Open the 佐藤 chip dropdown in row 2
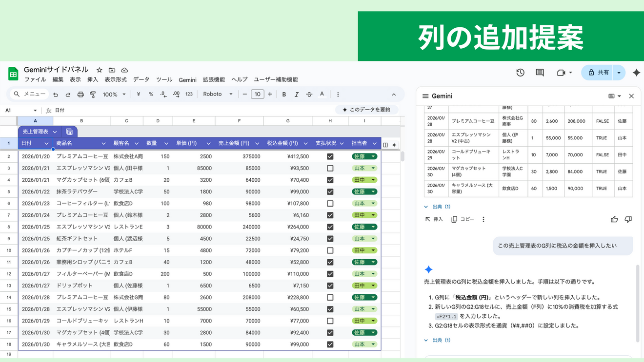This screenshot has height=362, width=644. coord(373,156)
